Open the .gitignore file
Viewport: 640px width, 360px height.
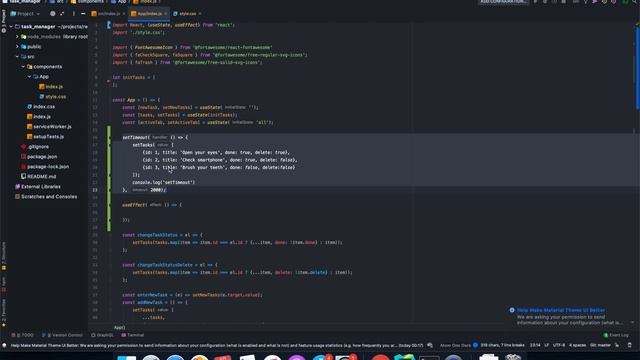click(x=35, y=147)
